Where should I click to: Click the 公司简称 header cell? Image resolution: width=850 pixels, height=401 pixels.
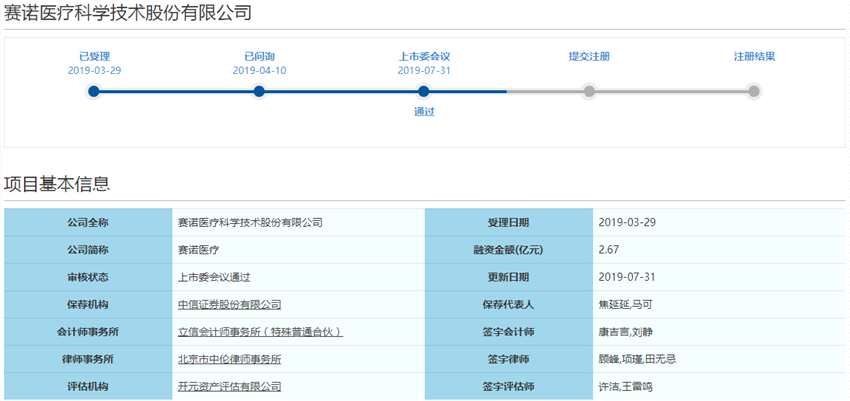(88, 250)
